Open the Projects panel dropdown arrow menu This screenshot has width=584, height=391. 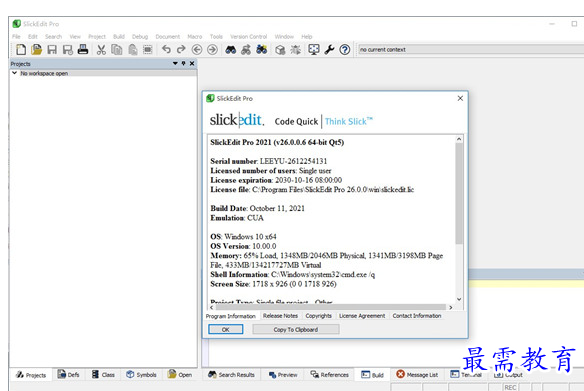pyautogui.click(x=175, y=63)
